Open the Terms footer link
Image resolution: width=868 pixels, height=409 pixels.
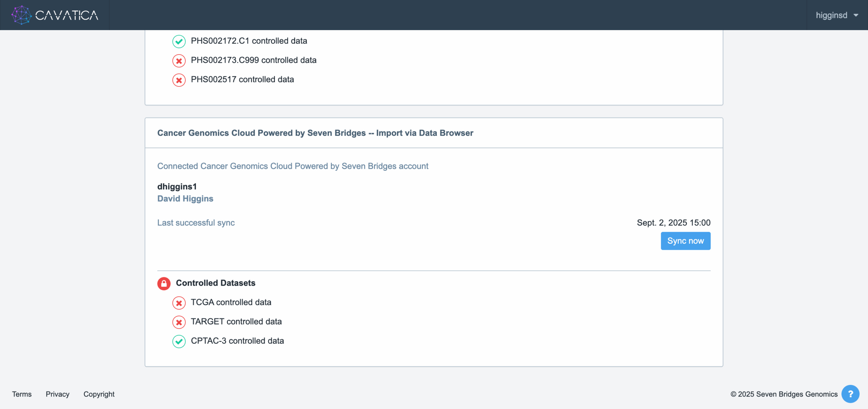click(x=22, y=394)
